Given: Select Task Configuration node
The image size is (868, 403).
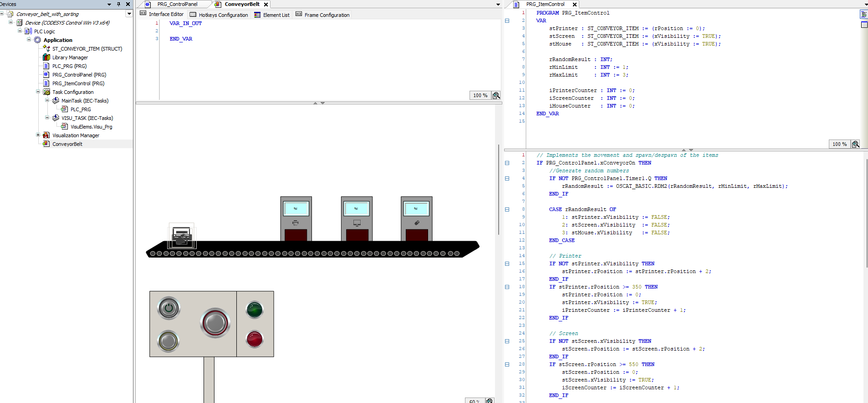Looking at the screenshot, I should point(73,92).
